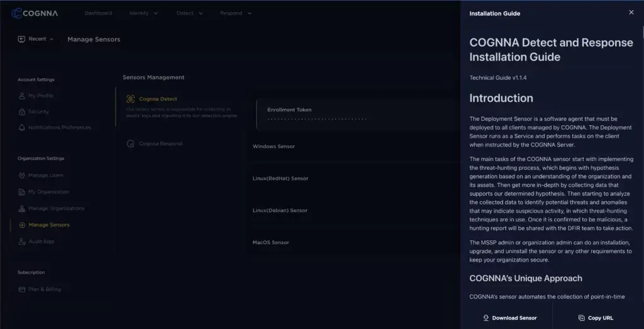This screenshot has height=329, width=644.
Task: Click the Audit logs icon
Action: click(22, 242)
